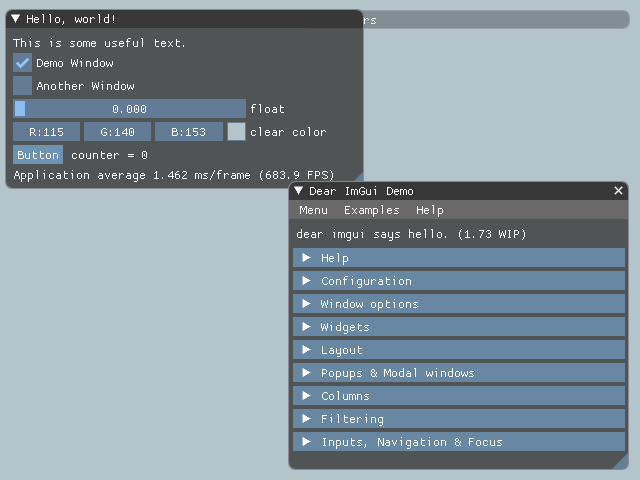Open the Examples menu
Screen dimensions: 640x480
point(371,210)
